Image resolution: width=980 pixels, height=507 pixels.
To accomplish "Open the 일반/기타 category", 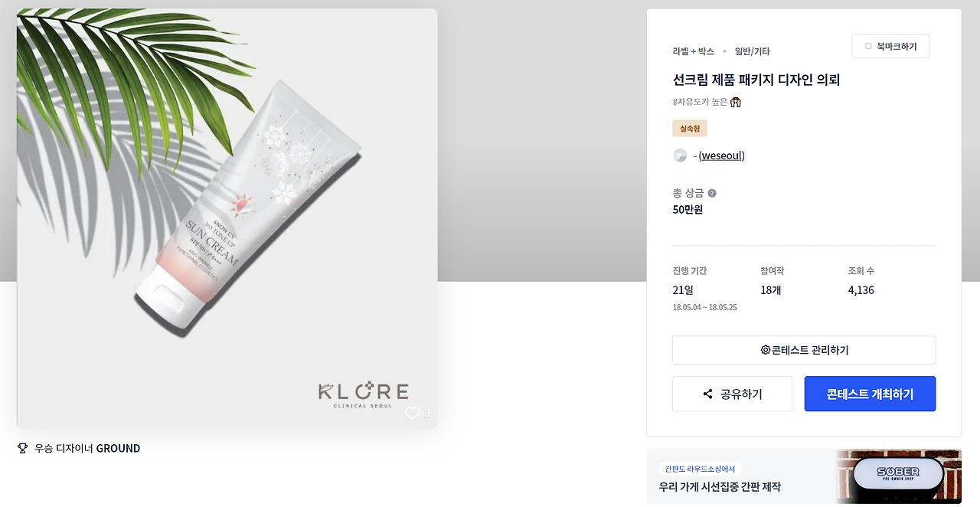I will point(753,51).
